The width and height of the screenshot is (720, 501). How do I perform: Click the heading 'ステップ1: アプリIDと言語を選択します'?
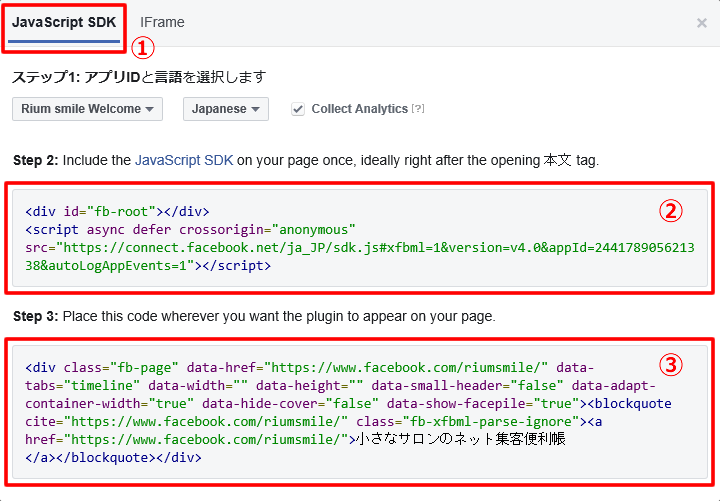point(139,77)
